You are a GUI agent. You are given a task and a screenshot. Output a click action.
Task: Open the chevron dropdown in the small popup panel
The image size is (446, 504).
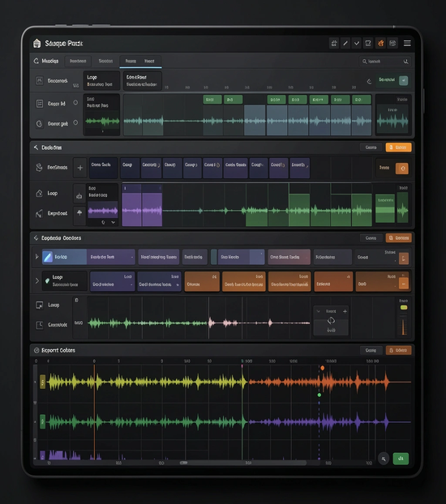318,311
